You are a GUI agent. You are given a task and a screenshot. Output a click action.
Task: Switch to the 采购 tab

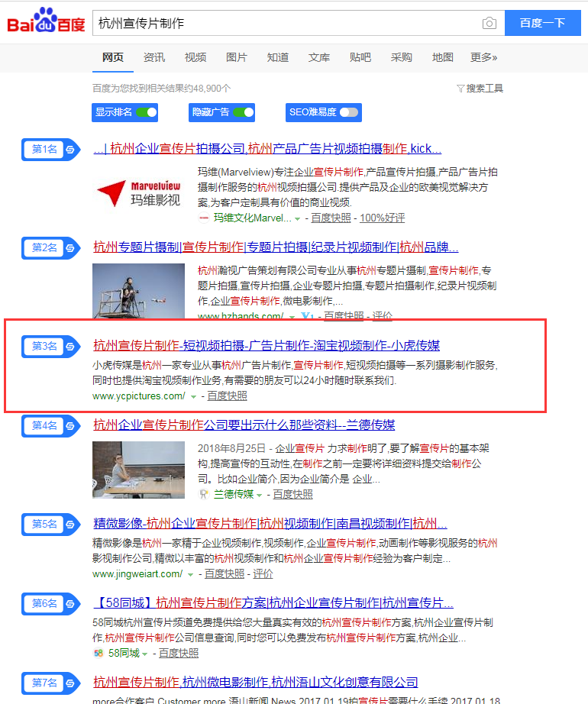(x=401, y=57)
